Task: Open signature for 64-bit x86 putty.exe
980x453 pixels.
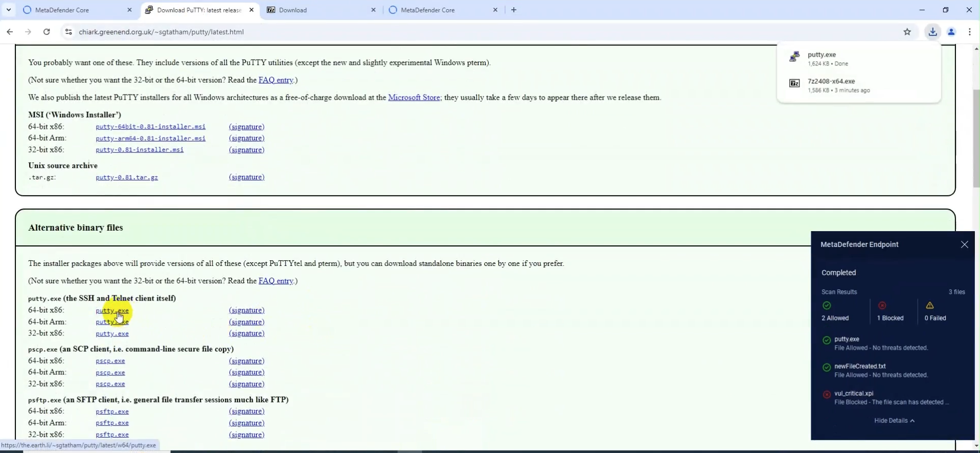Action: click(x=246, y=310)
